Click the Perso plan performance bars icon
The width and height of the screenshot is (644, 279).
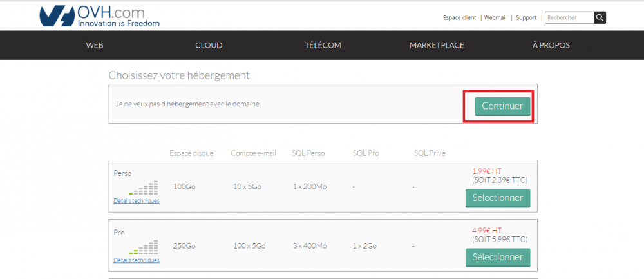pyautogui.click(x=144, y=188)
